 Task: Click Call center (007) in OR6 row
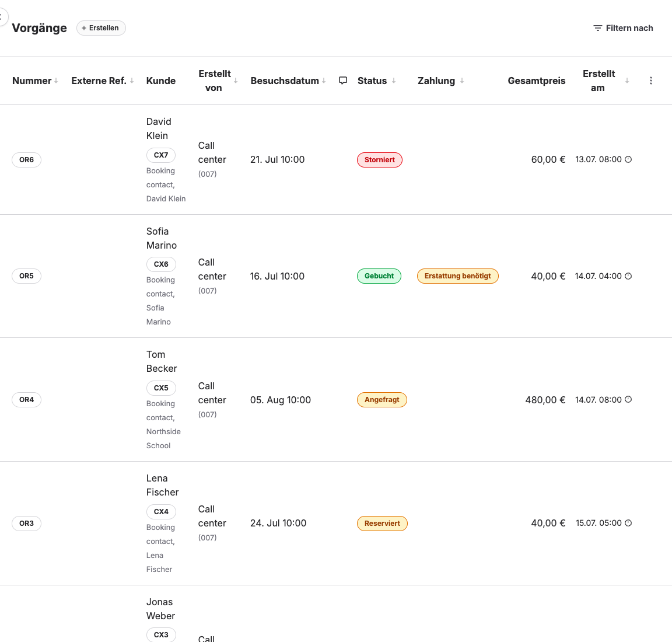click(212, 159)
